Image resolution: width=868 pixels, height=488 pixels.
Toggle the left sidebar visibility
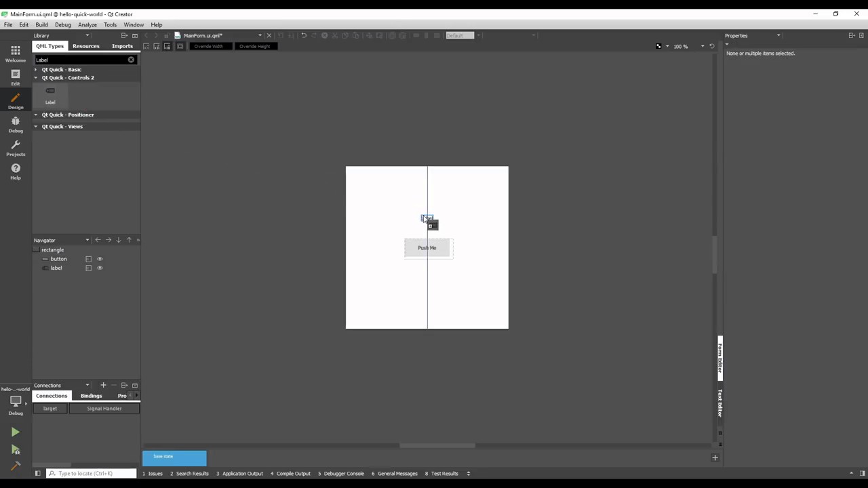tap(38, 473)
